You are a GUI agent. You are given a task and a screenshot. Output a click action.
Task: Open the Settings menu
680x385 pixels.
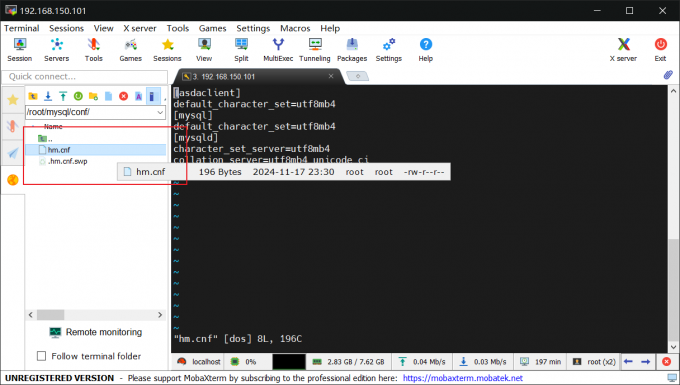pos(253,28)
